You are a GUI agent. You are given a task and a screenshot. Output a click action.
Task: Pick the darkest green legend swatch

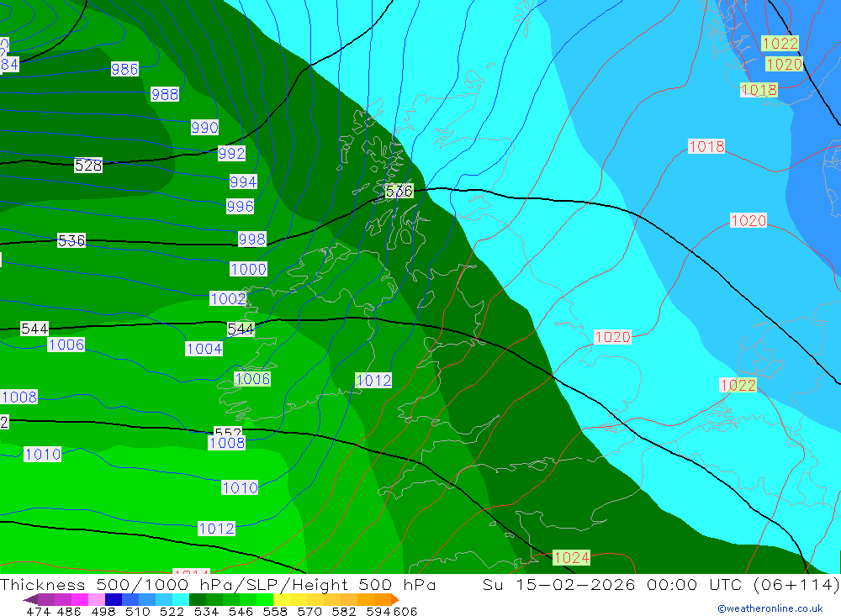pyautogui.click(x=198, y=599)
